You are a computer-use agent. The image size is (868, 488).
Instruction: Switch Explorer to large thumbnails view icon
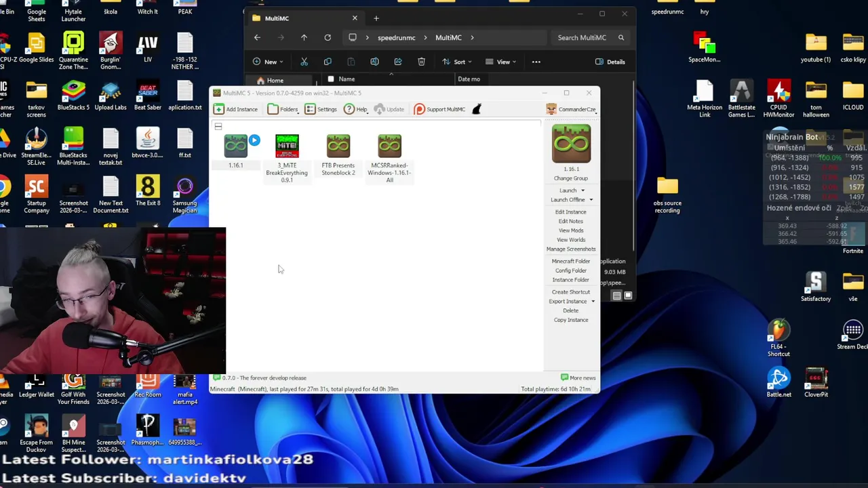point(628,296)
